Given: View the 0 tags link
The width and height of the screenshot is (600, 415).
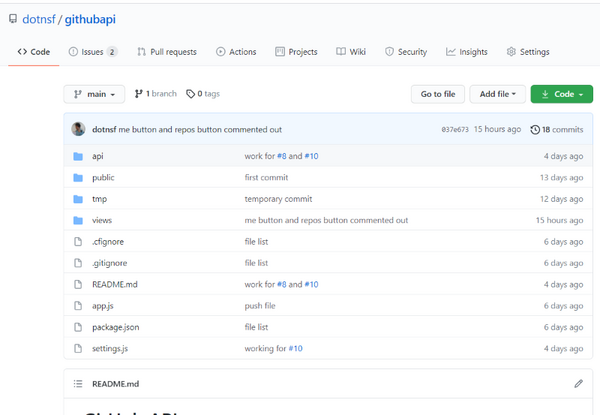Looking at the screenshot, I should pyautogui.click(x=203, y=94).
